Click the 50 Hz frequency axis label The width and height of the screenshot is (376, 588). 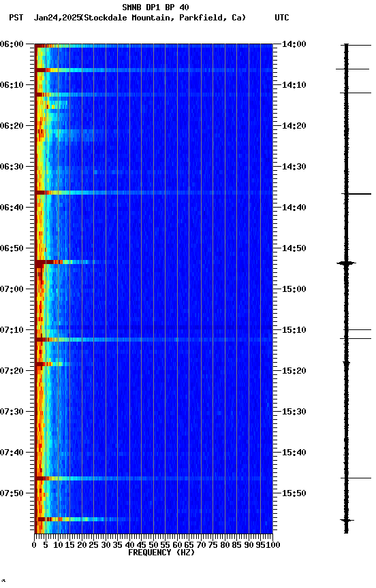click(x=153, y=545)
